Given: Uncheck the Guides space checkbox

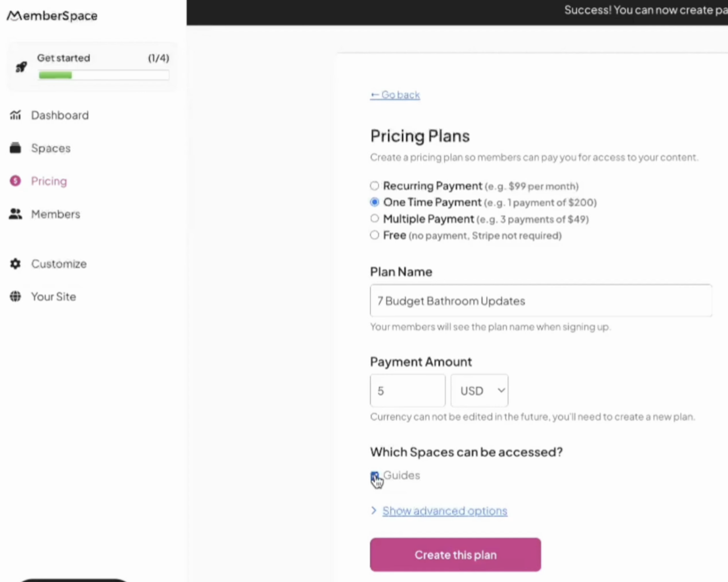Looking at the screenshot, I should click(x=374, y=476).
